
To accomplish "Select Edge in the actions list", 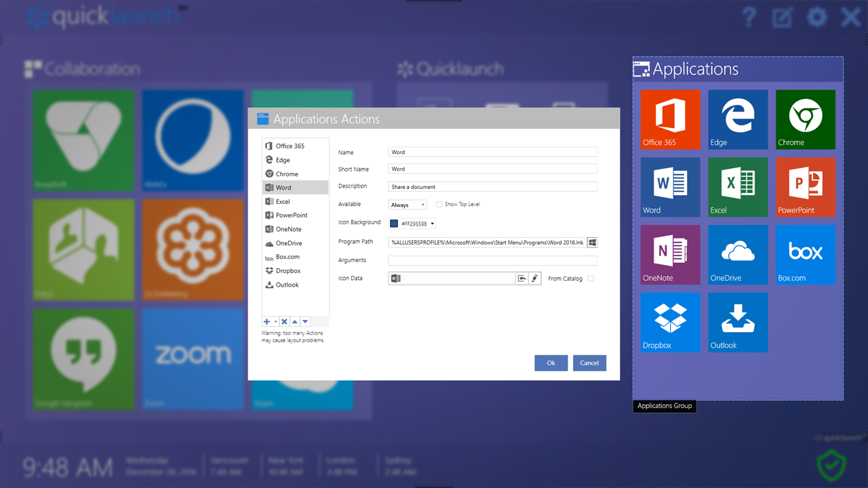I will pos(296,160).
